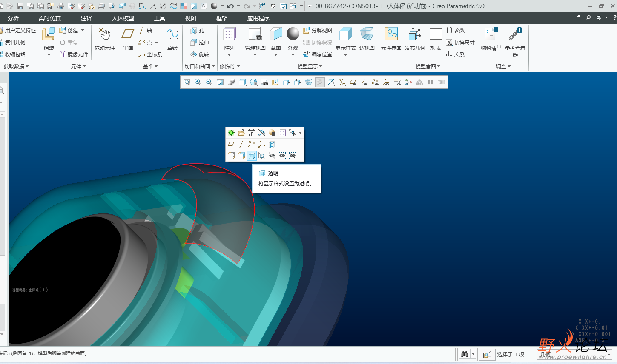Click the 镜像元件 button
The image size is (617, 364).
coord(74,54)
